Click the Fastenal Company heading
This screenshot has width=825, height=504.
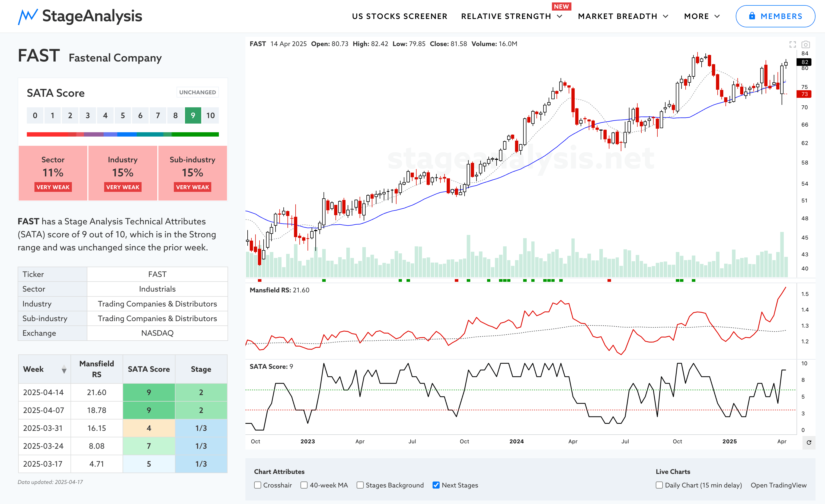click(115, 58)
